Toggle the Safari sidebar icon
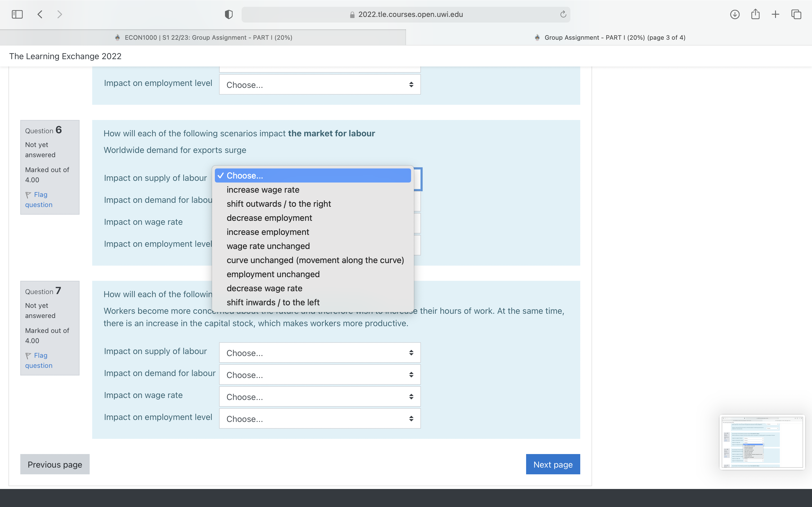This screenshot has width=812, height=507. [17, 14]
